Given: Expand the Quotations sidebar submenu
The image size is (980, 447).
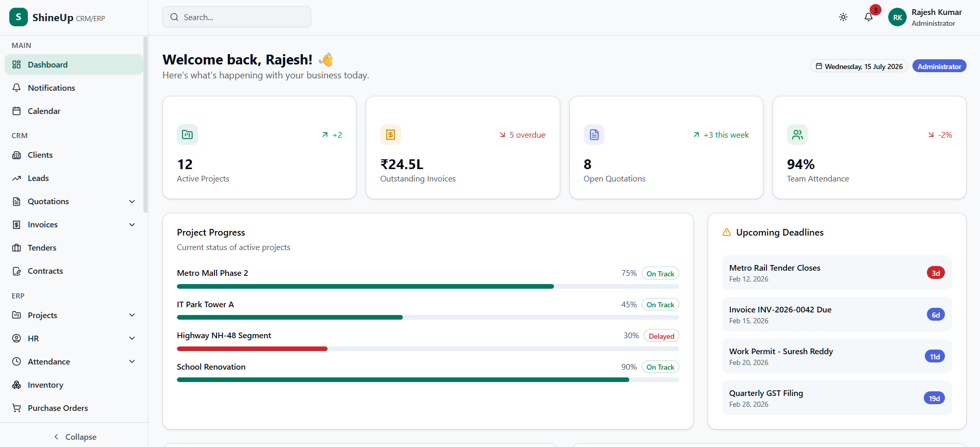Looking at the screenshot, I should pyautogui.click(x=132, y=202).
